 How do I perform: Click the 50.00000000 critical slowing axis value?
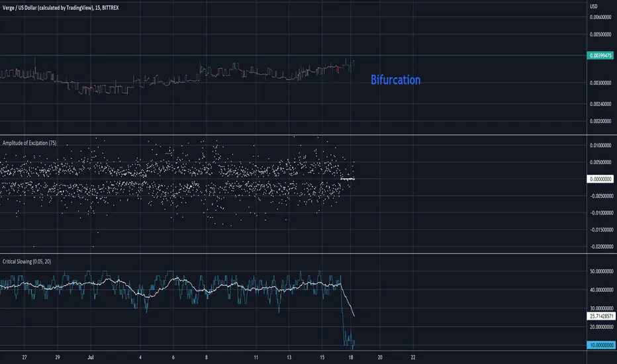click(x=600, y=271)
